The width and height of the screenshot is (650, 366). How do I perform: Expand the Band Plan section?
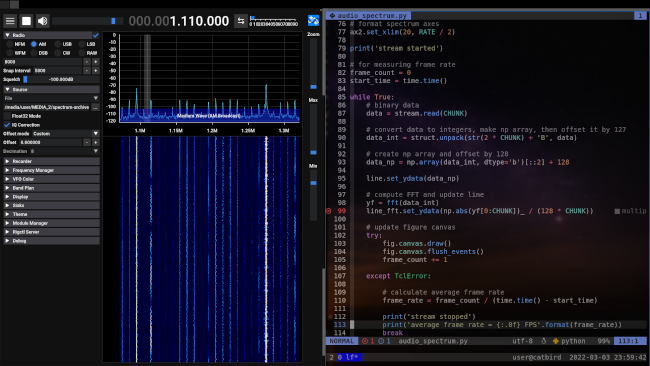(x=52, y=188)
